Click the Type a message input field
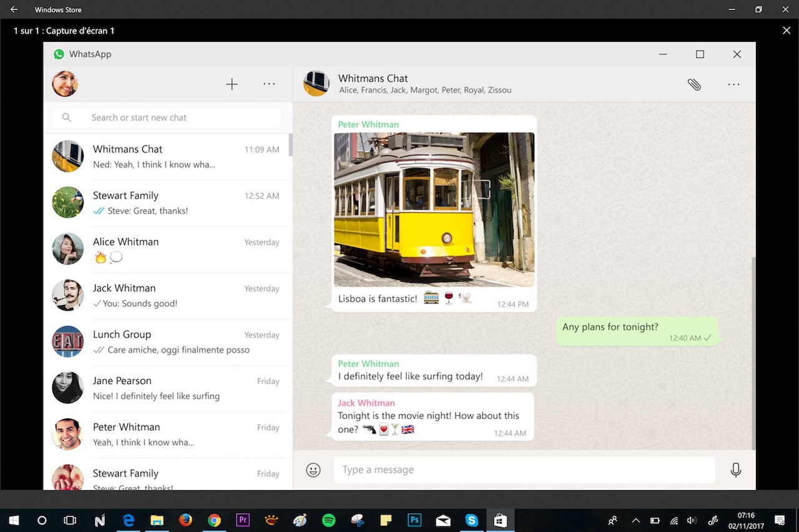Viewport: 799px width, 532px height. [524, 470]
